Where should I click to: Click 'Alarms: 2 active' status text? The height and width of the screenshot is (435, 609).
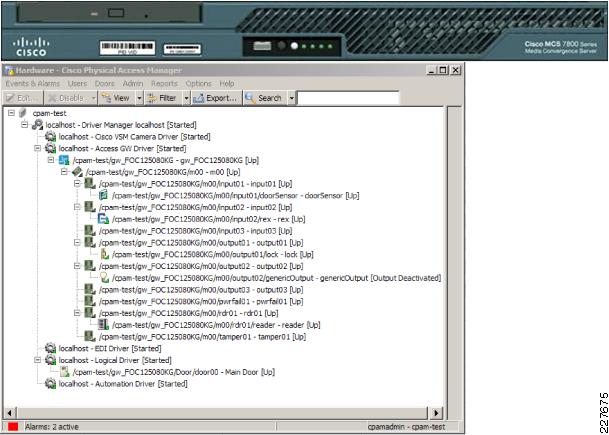click(x=52, y=427)
